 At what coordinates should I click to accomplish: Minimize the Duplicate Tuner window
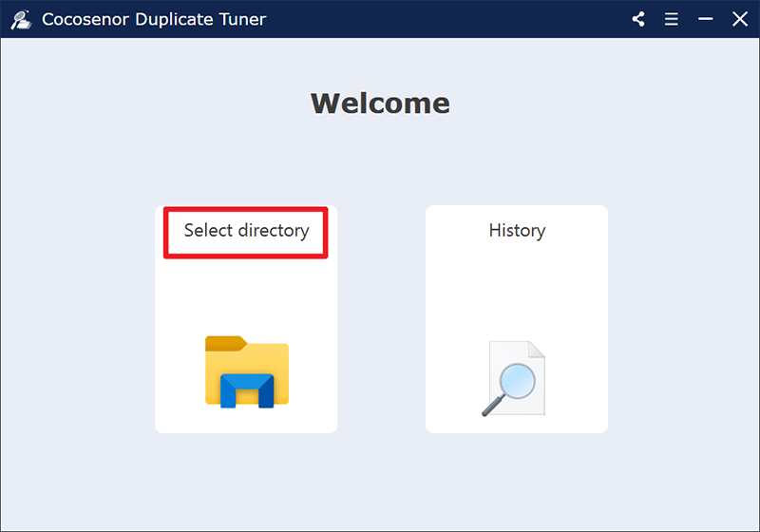pos(705,19)
